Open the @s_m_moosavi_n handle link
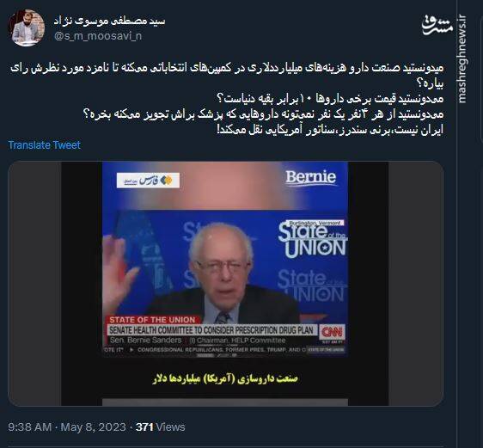Viewport: 483px width, 448px height. (x=98, y=36)
